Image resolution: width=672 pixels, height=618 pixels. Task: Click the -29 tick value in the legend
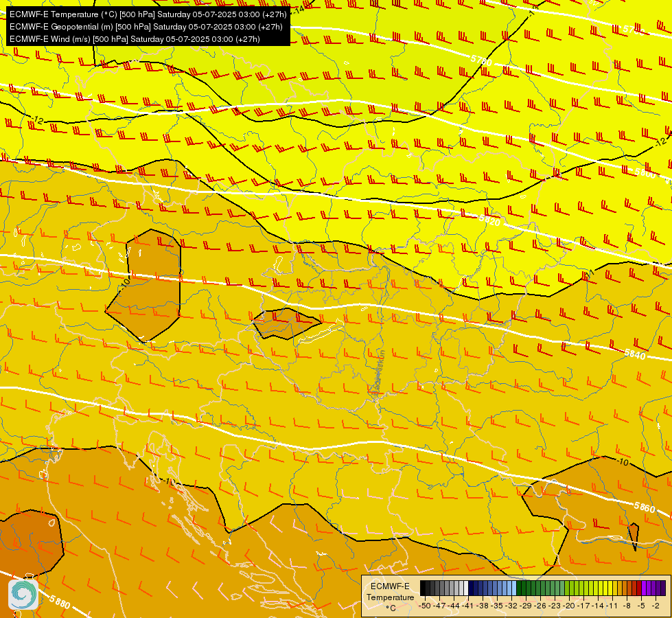tap(525, 606)
